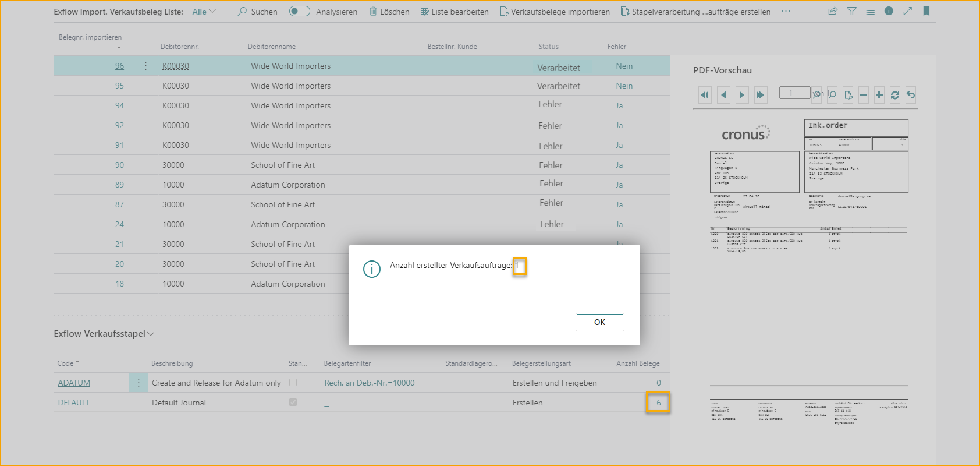Click Rech. an Deb.-Nr.=10000 filter link
This screenshot has width=980, height=466.
click(370, 383)
